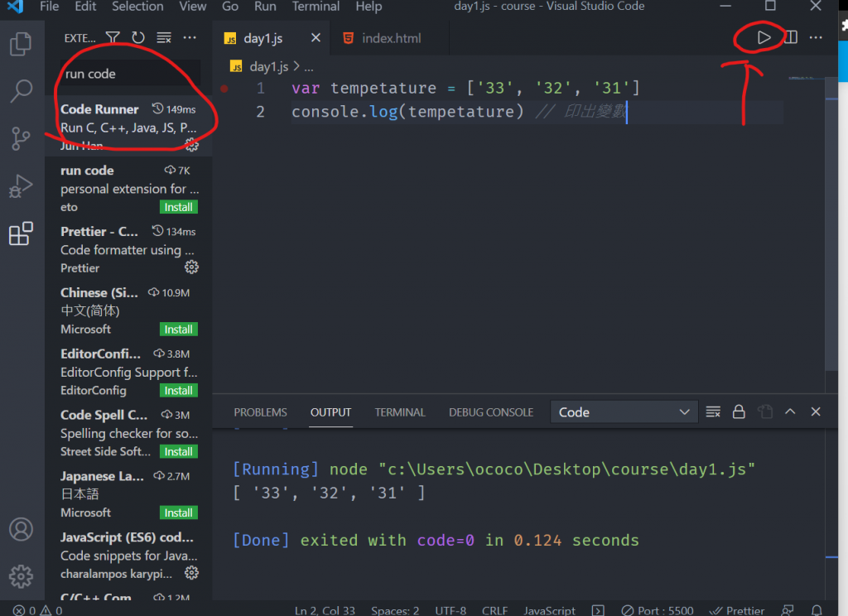Toggle output scroll lock
The height and width of the screenshot is (616, 848).
[x=739, y=411]
